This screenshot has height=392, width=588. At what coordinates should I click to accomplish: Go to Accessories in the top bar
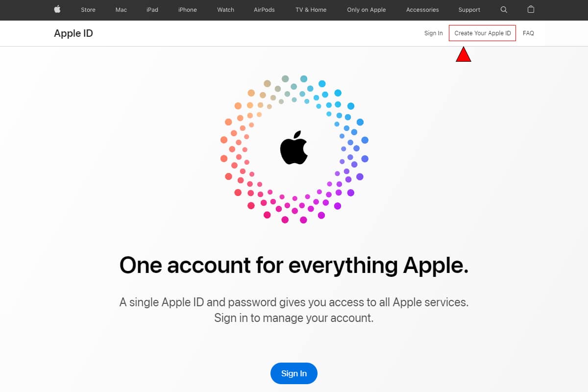tap(422, 10)
